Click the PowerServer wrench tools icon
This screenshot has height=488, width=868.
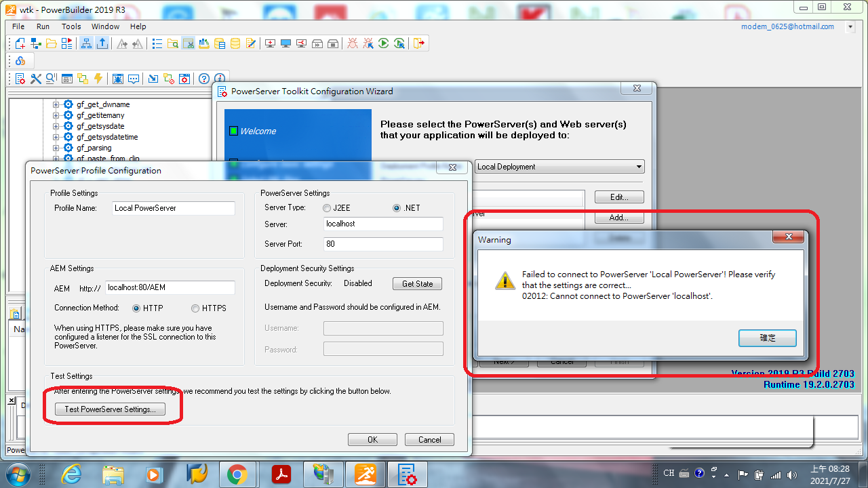36,79
